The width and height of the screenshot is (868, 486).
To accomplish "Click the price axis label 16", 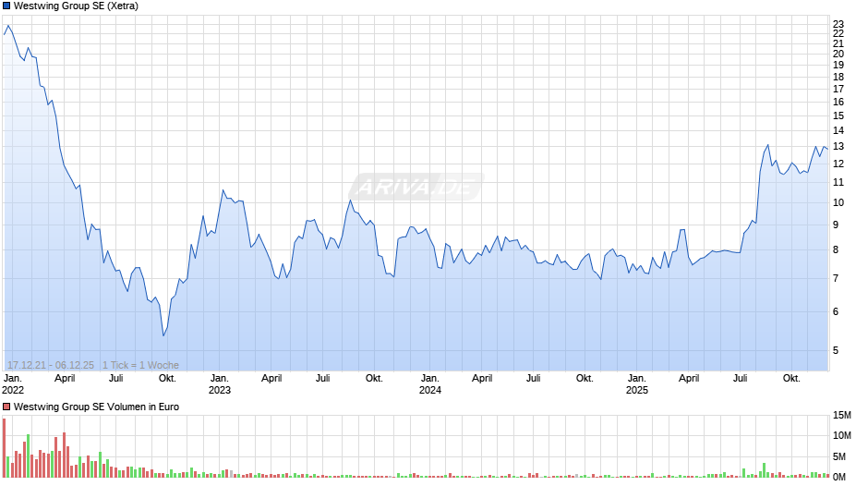I will pos(838,102).
